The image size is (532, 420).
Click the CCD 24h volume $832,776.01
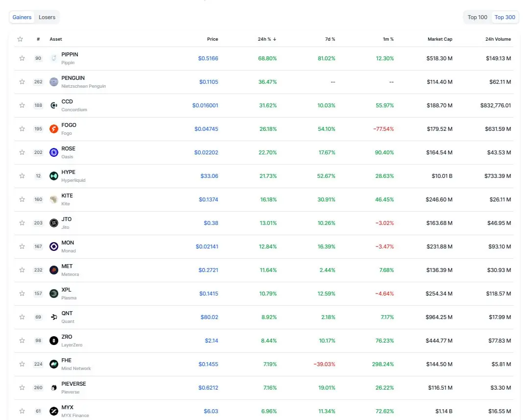coord(495,105)
